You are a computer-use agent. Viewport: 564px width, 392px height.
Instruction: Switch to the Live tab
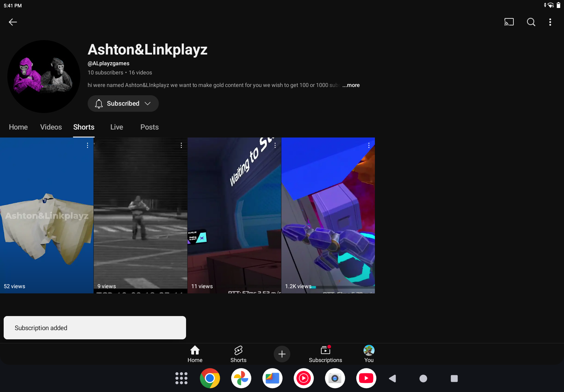pyautogui.click(x=117, y=127)
